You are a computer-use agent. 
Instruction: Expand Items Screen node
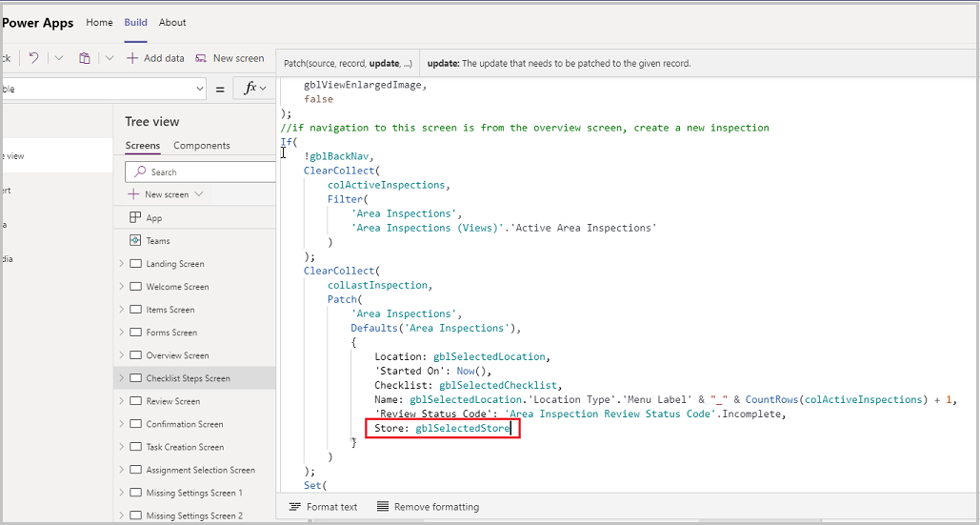click(x=121, y=310)
